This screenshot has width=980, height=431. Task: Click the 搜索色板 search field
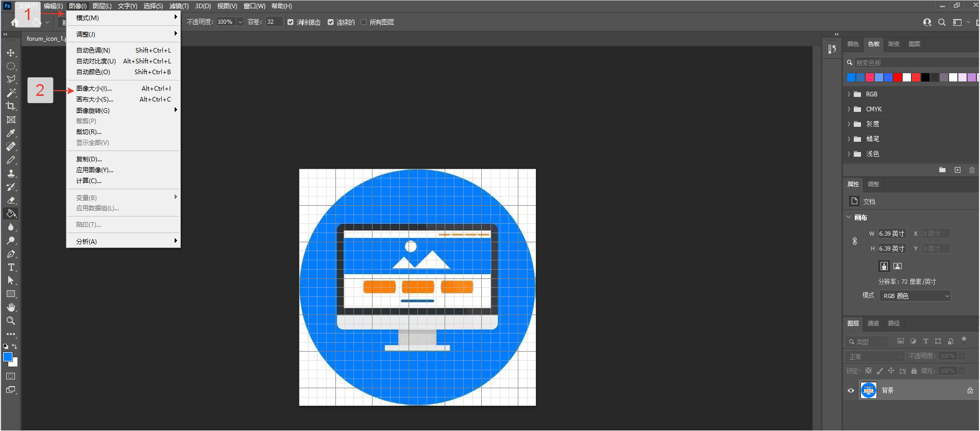click(x=917, y=63)
